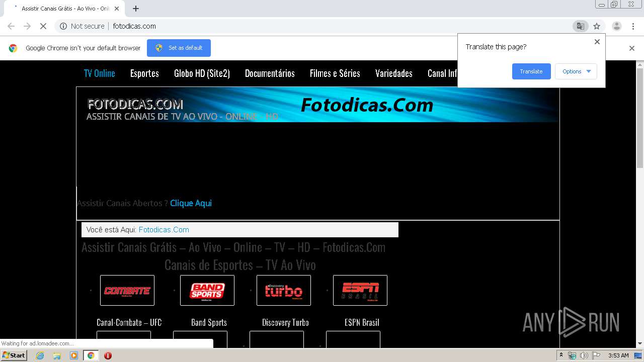Click the page vertical scrollbar

(x=640, y=118)
